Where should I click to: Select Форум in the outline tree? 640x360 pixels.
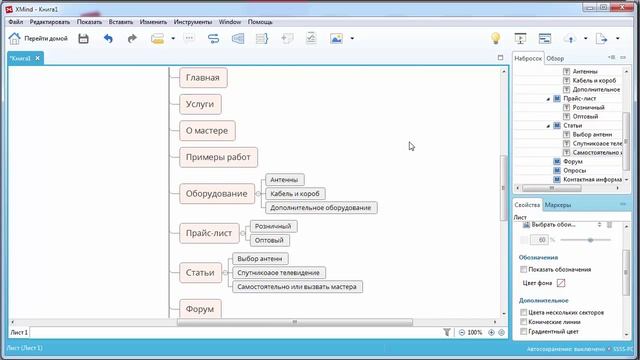pyautogui.click(x=573, y=162)
